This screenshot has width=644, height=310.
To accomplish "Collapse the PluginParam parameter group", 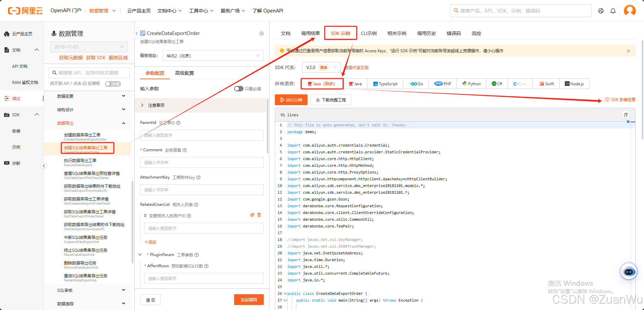I will pyautogui.click(x=140, y=255).
